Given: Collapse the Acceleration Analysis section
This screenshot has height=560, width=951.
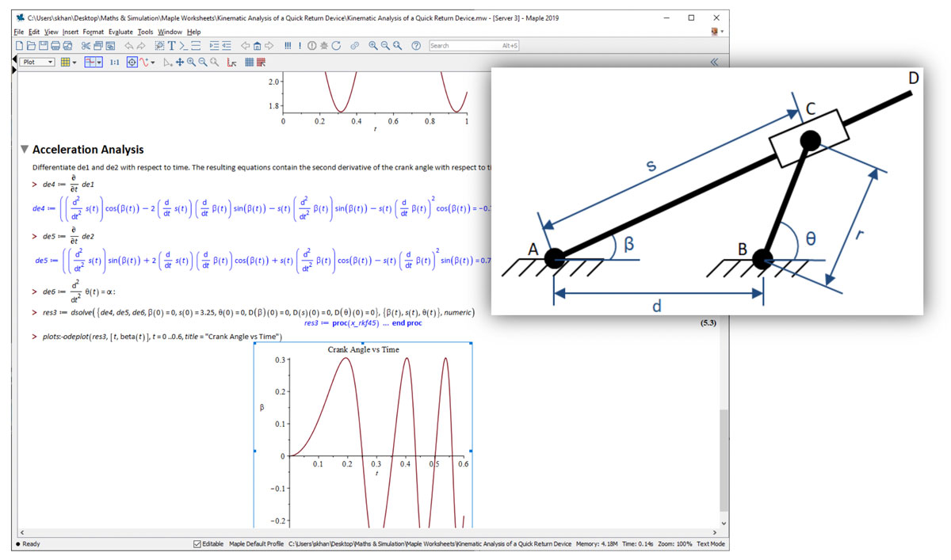Looking at the screenshot, I should coord(25,149).
